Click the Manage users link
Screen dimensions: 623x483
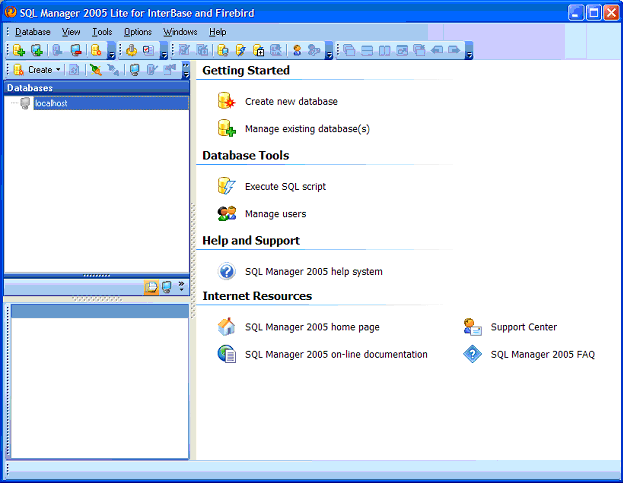pos(275,214)
